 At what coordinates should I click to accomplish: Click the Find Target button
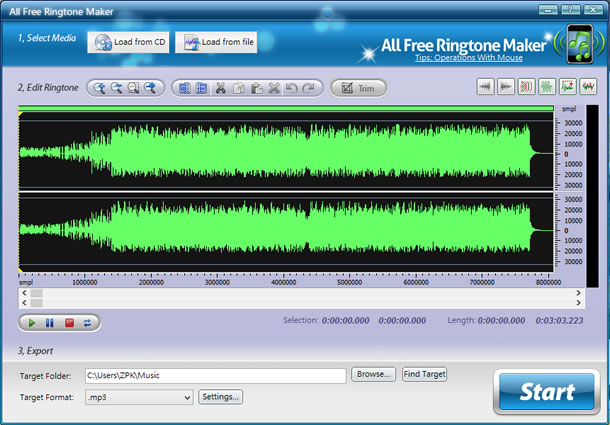pos(424,374)
